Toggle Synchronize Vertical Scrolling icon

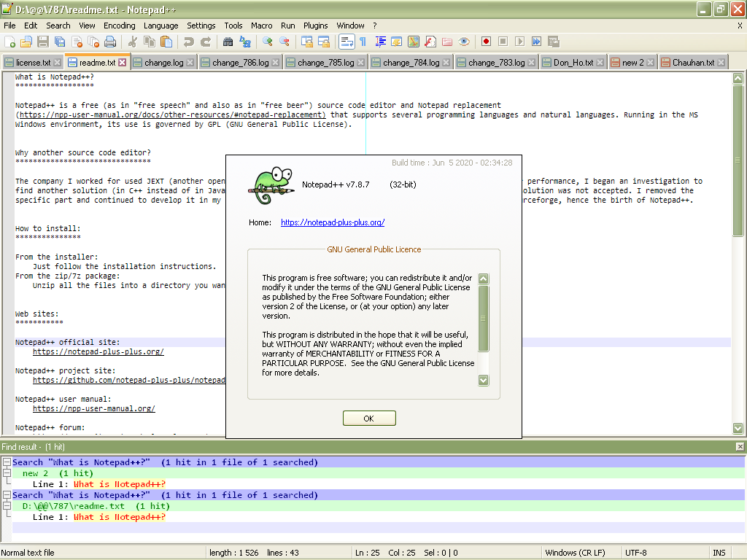307,42
